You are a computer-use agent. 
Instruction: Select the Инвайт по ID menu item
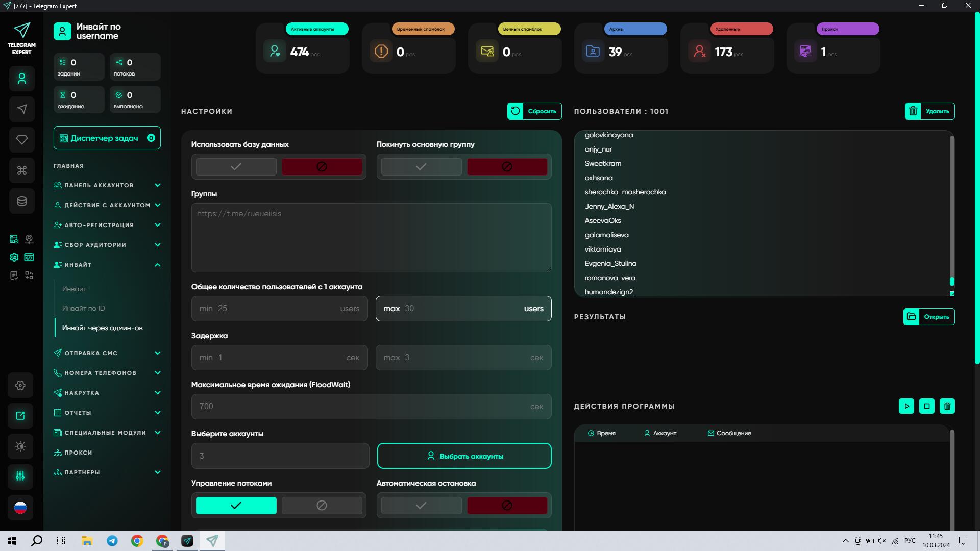coord(83,308)
